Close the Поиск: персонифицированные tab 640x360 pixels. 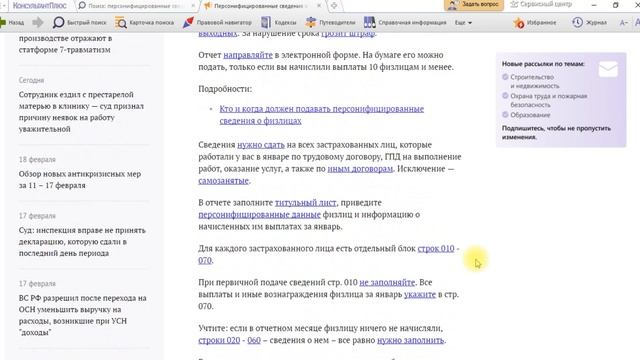[193, 6]
